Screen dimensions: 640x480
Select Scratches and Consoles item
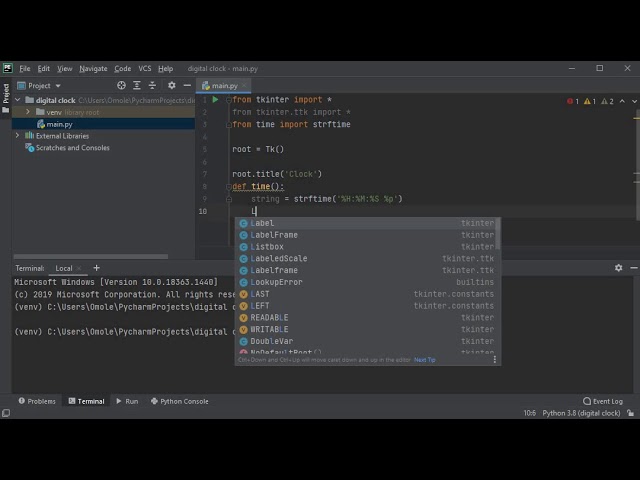pos(72,148)
